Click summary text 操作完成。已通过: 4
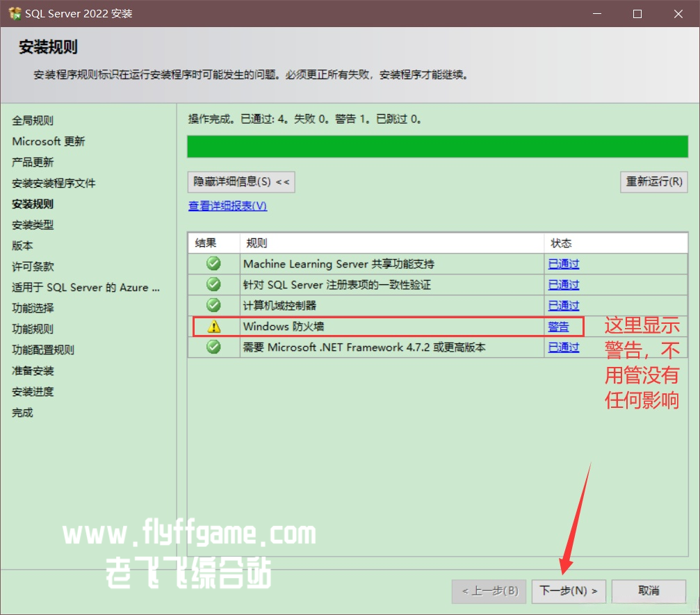The width and height of the screenshot is (700, 615). (x=238, y=119)
